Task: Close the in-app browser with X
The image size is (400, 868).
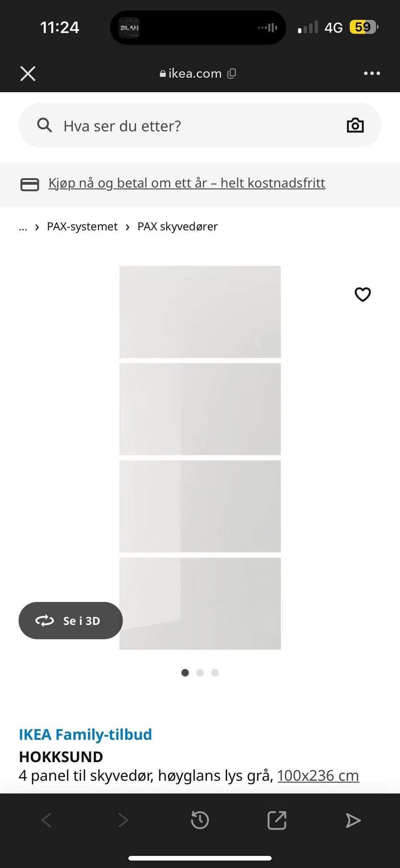Action: (x=28, y=73)
